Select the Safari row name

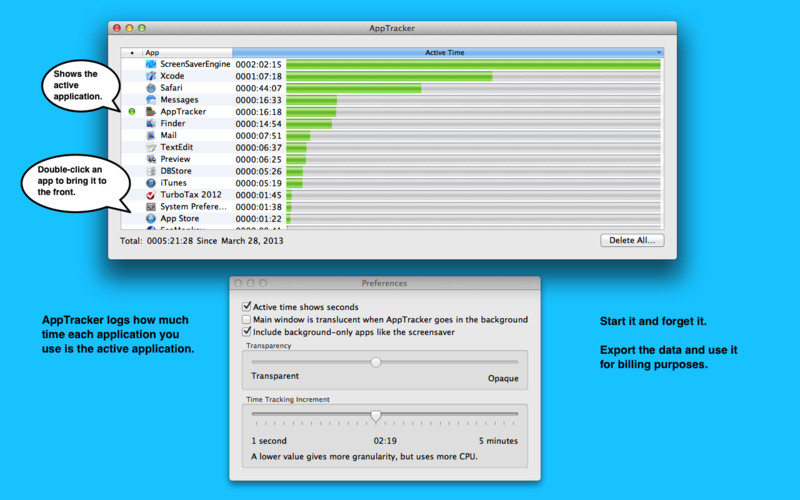(171, 88)
